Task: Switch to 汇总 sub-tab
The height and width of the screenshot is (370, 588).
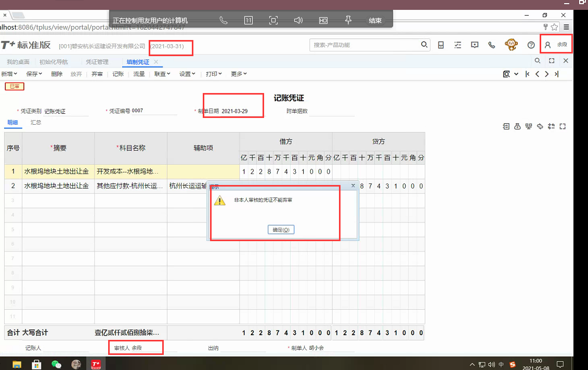Action: pyautogui.click(x=36, y=123)
